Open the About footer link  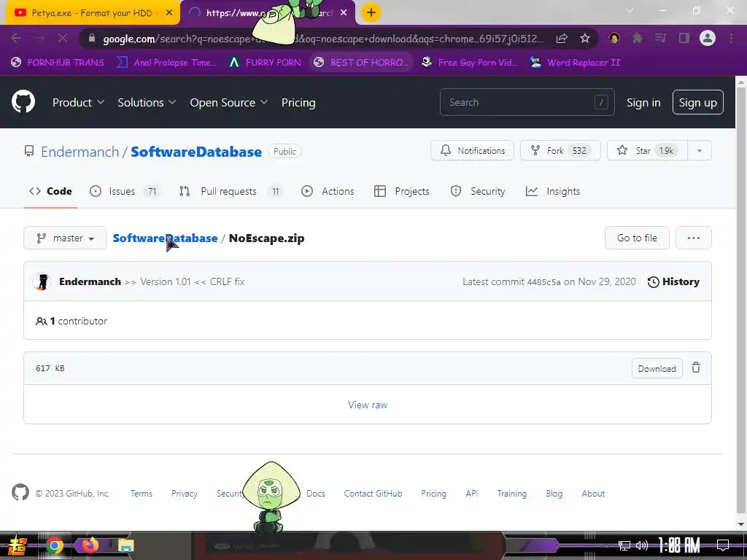(593, 494)
